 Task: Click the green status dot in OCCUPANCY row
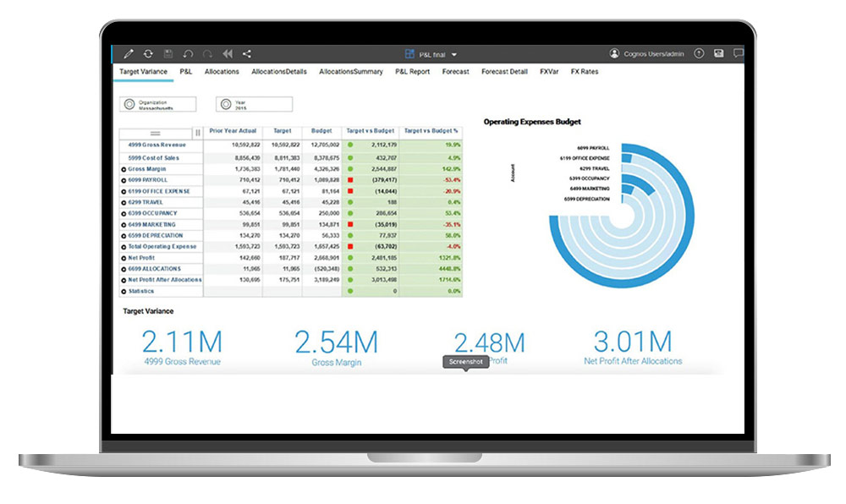click(350, 213)
